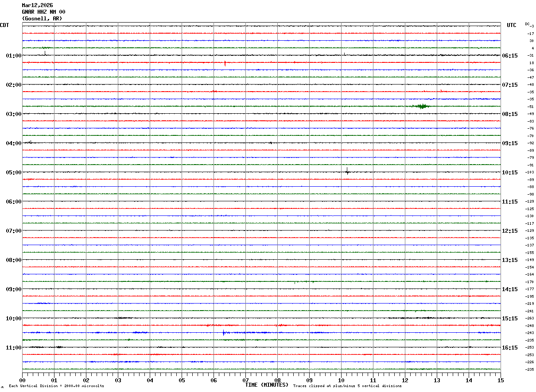Screen dimensions: 536x392
Task: Click the 16:15 UTC time label
Action: coord(510,348)
